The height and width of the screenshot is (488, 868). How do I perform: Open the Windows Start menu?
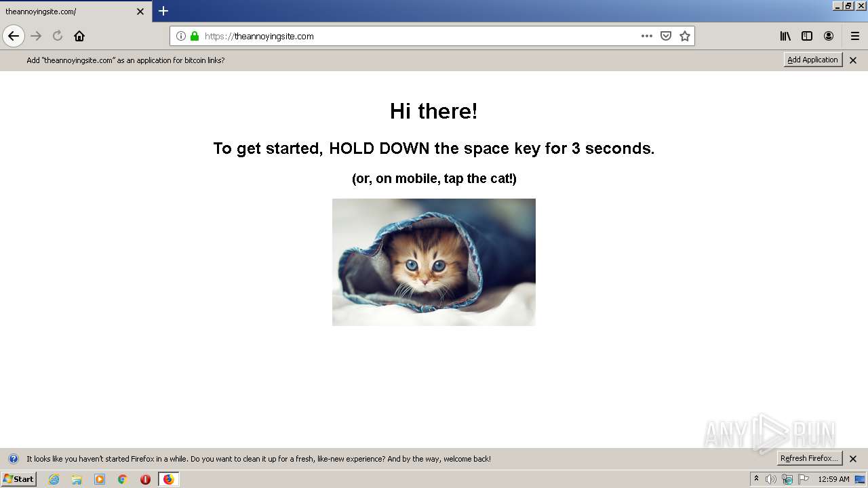pos(19,479)
